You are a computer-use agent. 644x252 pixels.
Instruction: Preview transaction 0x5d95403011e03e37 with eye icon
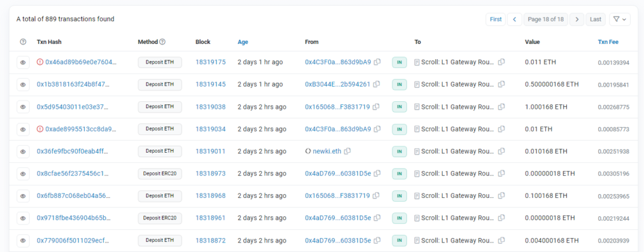(23, 107)
